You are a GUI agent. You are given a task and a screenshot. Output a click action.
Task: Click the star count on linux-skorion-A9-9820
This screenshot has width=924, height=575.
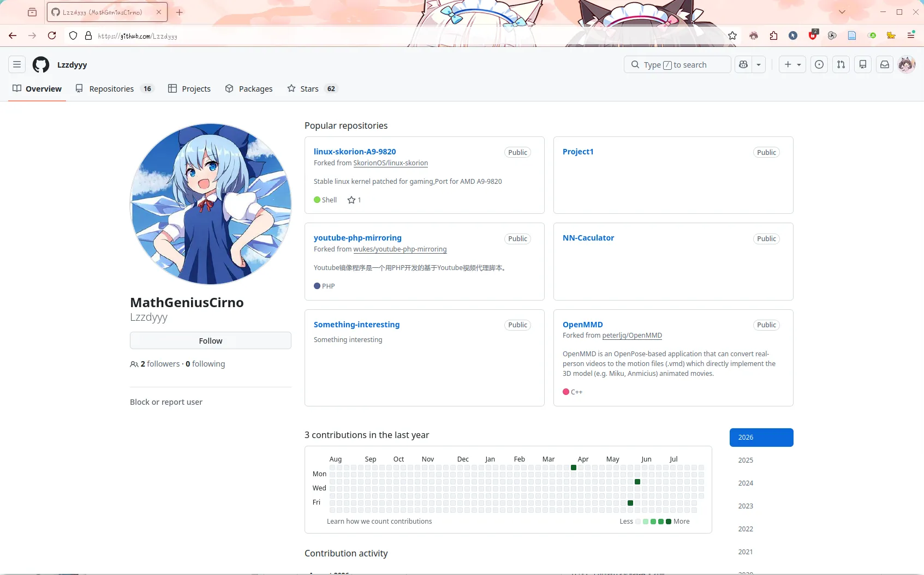point(354,200)
